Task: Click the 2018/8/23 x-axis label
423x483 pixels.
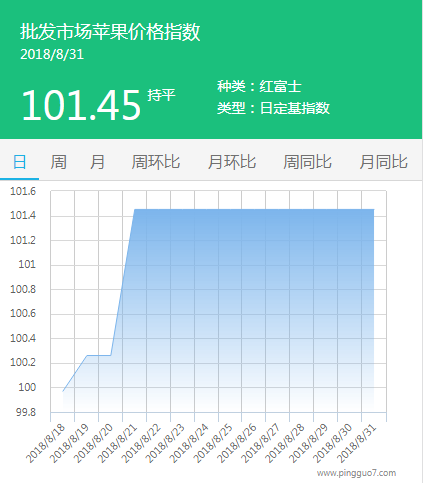Action: [x=166, y=443]
